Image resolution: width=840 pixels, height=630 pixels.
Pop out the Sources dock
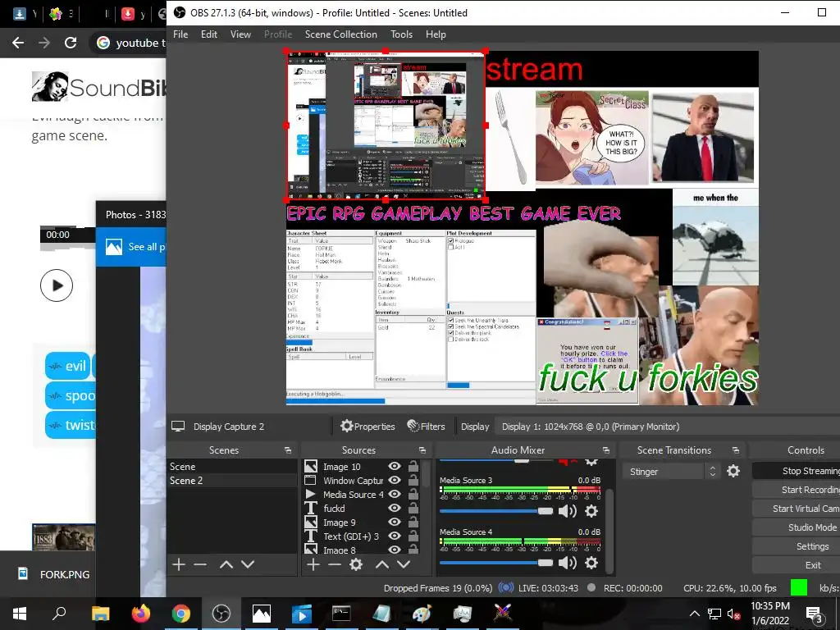[422, 450]
